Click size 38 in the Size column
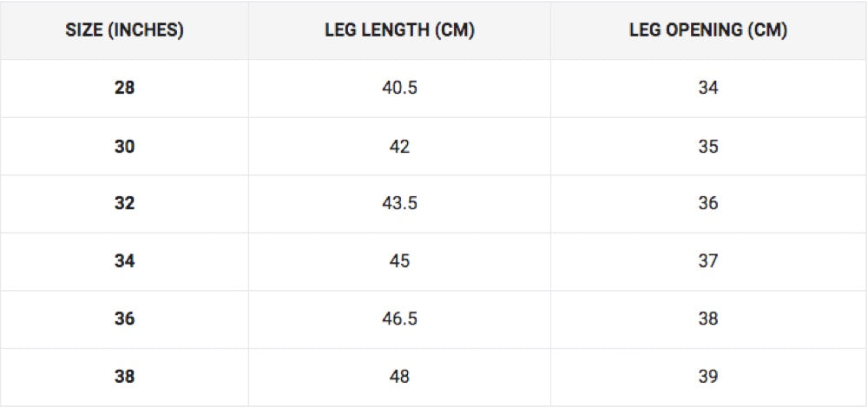Screen dimensions: 868x408 124,377
